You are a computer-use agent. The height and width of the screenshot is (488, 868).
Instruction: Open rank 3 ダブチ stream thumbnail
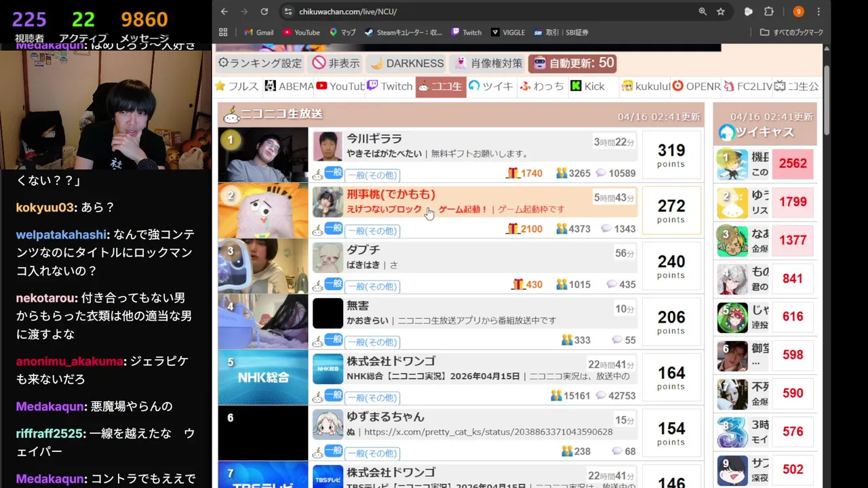[x=263, y=266]
